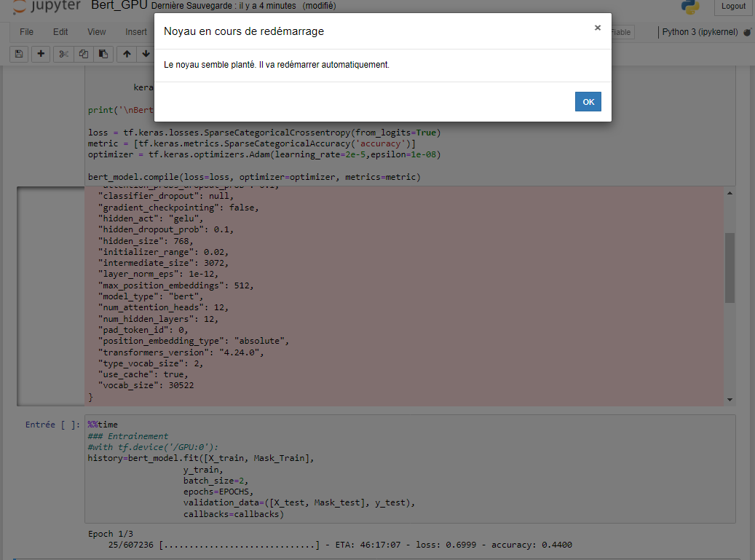Copy the selected cell with the copy icon
This screenshot has width=755, height=560.
[82, 53]
